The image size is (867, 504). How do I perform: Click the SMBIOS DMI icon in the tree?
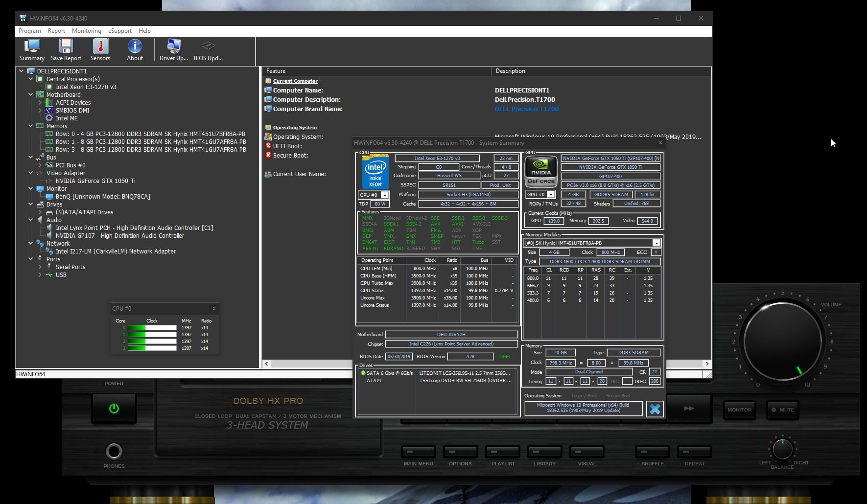click(49, 110)
